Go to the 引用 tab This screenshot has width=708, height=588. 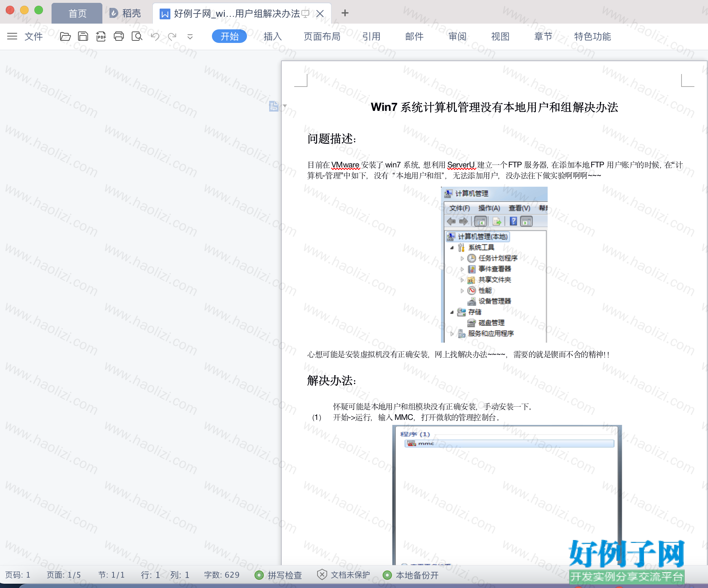[371, 36]
